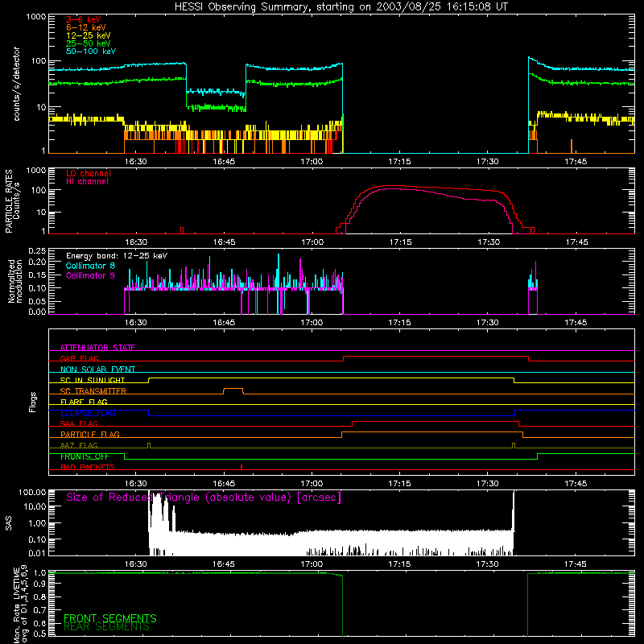Click the 0.01 tick on SAS axis
Image resolution: width=644 pixels, height=644 pixels.
coord(37,553)
